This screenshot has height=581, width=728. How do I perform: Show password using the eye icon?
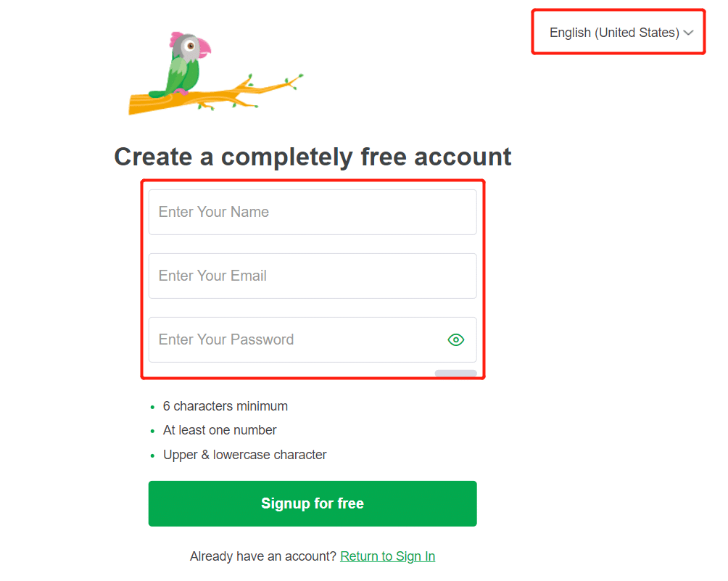click(x=455, y=340)
